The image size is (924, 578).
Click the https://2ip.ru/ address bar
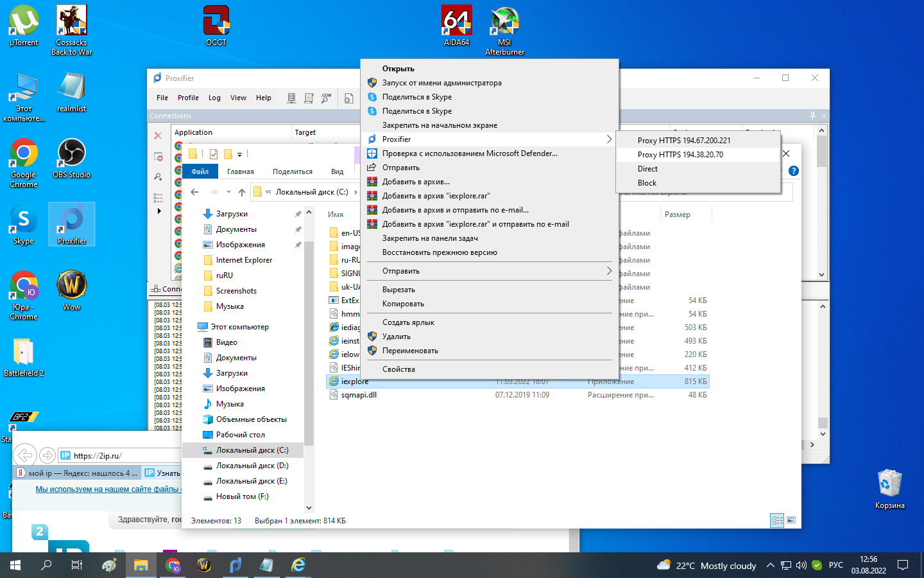coord(122,456)
